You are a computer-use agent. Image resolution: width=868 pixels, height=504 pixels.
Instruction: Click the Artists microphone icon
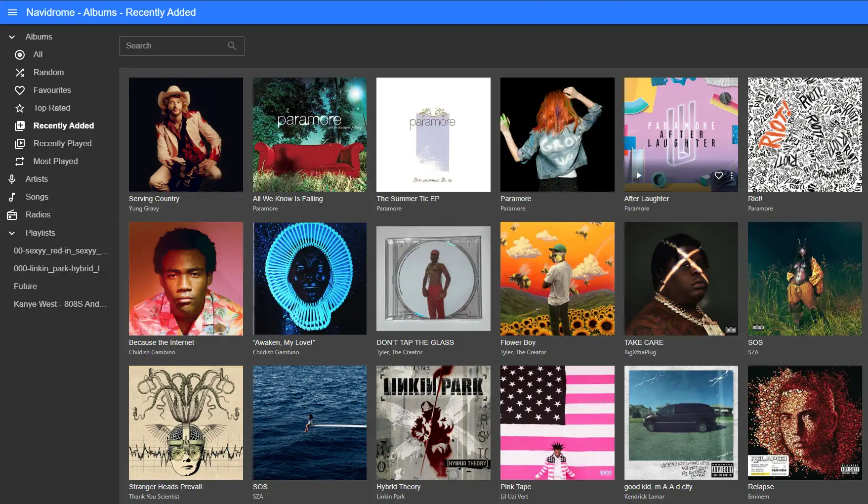(x=12, y=179)
